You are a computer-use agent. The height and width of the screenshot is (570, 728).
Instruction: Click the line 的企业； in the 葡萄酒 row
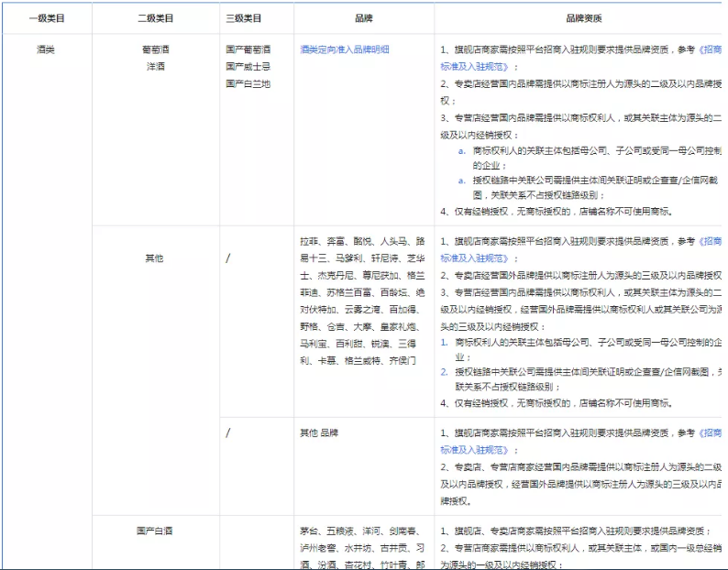click(490, 165)
